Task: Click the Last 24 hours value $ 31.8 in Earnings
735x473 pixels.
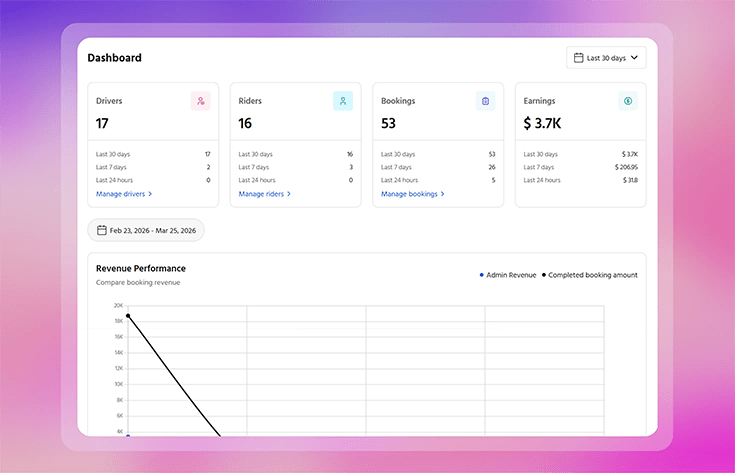Action: [x=630, y=180]
